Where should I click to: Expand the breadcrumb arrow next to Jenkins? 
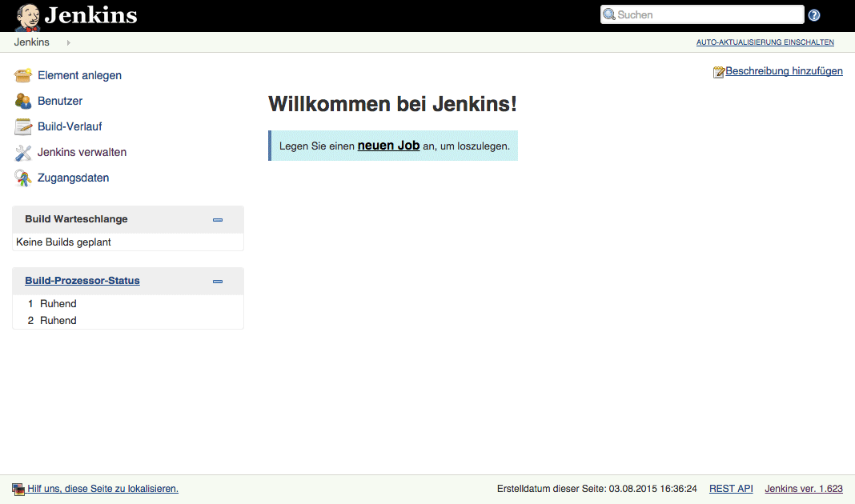click(x=69, y=42)
